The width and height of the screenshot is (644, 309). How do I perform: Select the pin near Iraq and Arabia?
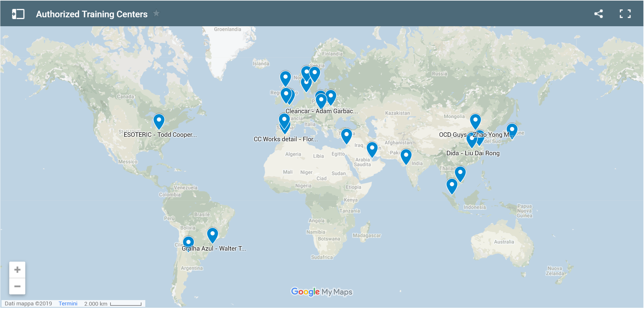pyautogui.click(x=372, y=149)
